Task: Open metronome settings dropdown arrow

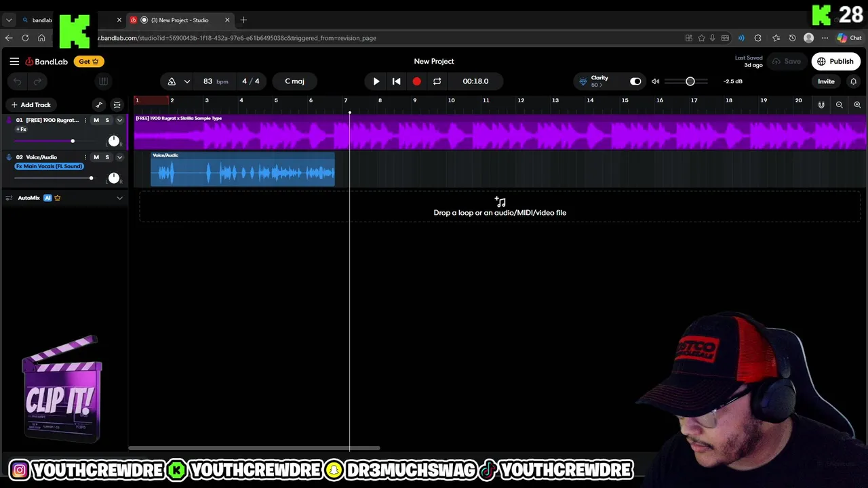Action: click(x=186, y=81)
